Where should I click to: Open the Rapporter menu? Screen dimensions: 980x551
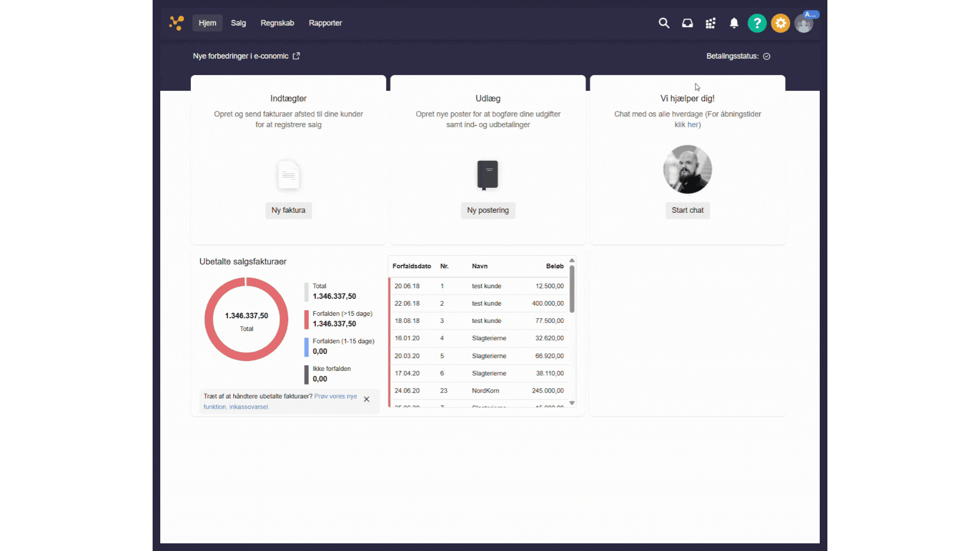pos(325,23)
